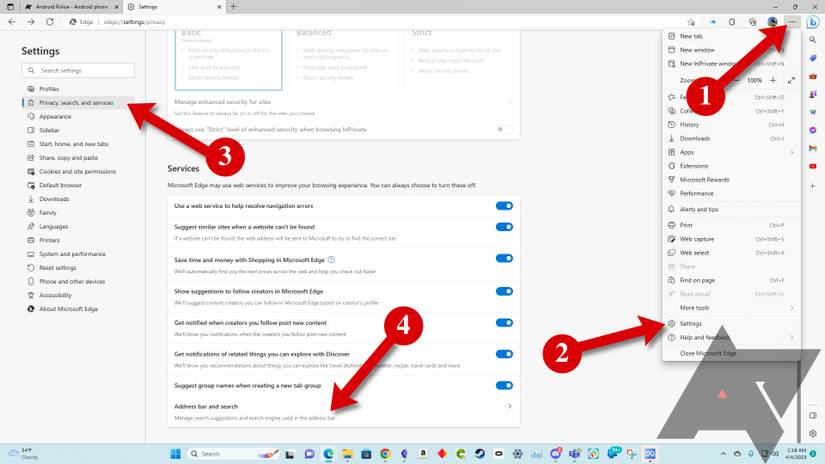Go to Appearance settings page
The height and width of the screenshot is (464, 825).
[x=55, y=117]
